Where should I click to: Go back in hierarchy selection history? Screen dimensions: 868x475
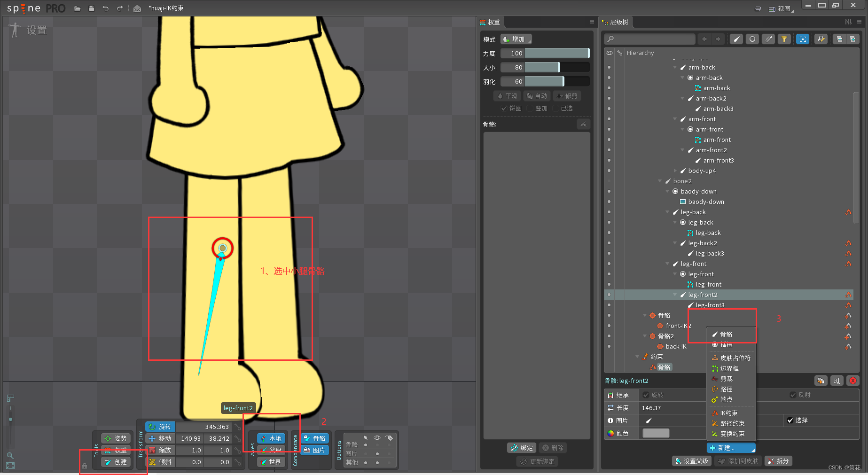point(704,39)
